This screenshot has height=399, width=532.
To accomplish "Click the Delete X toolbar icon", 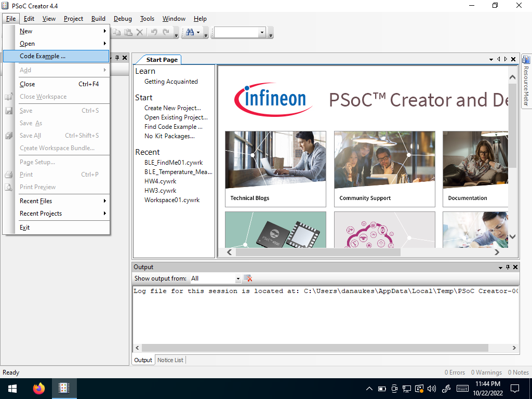I will pos(139,32).
